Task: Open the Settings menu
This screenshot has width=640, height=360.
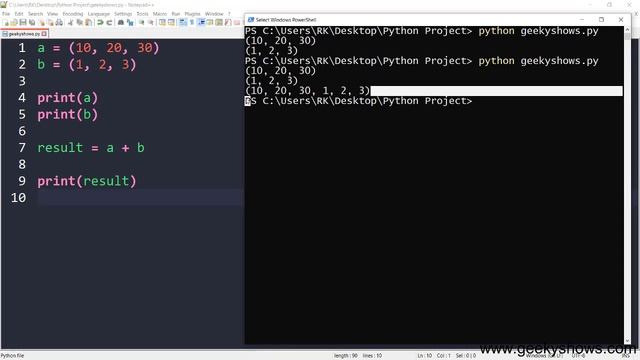Action: click(x=123, y=14)
